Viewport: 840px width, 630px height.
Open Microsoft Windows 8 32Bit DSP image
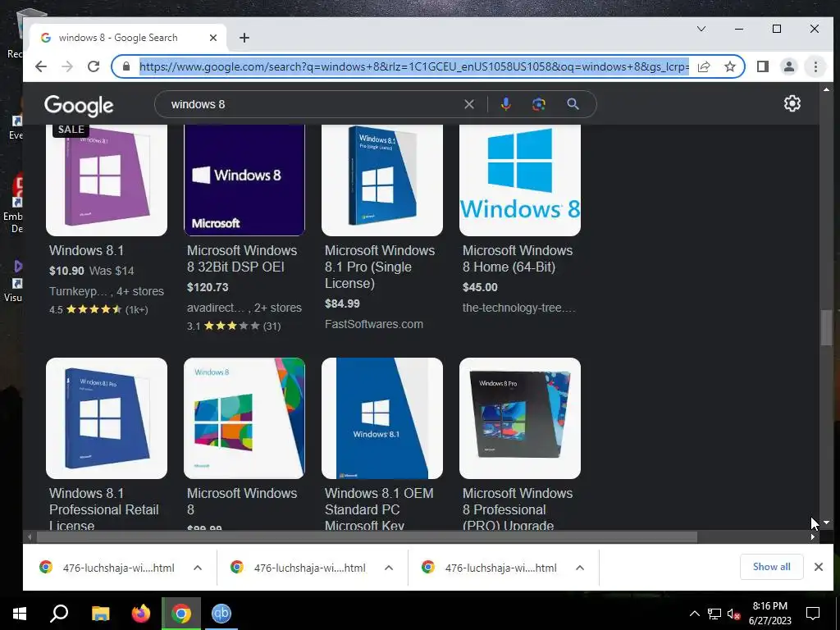pyautogui.click(x=244, y=180)
